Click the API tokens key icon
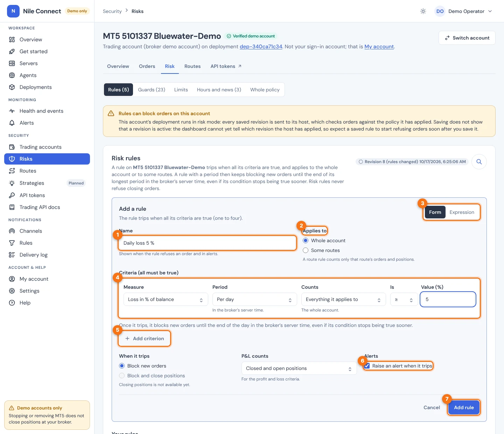This screenshot has width=504, height=434. [x=12, y=195]
